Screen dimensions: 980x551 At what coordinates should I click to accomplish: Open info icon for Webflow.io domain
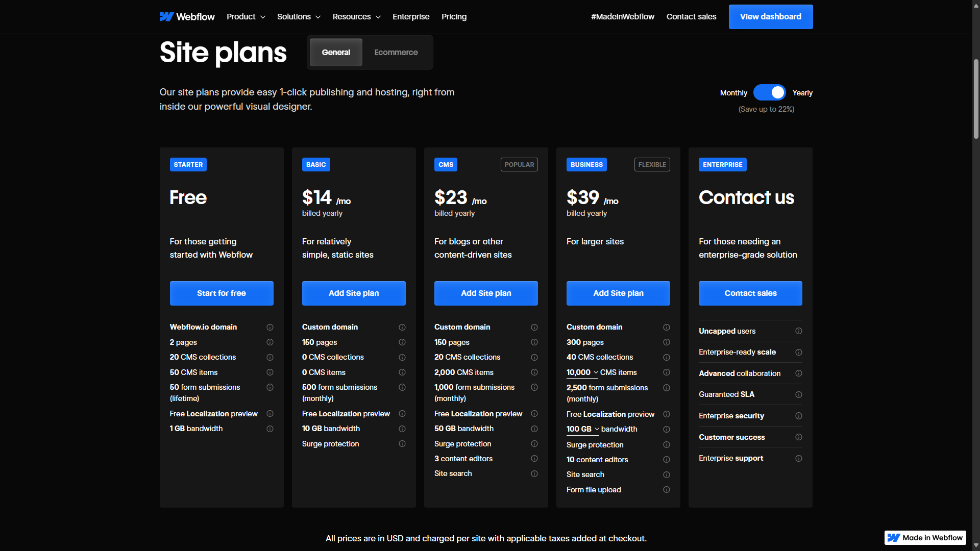(x=270, y=328)
